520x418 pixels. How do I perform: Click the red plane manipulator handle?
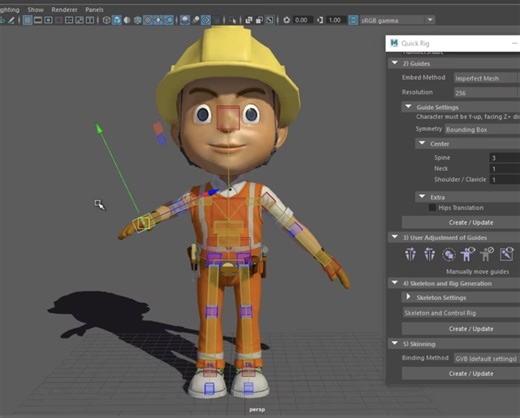pos(158,128)
